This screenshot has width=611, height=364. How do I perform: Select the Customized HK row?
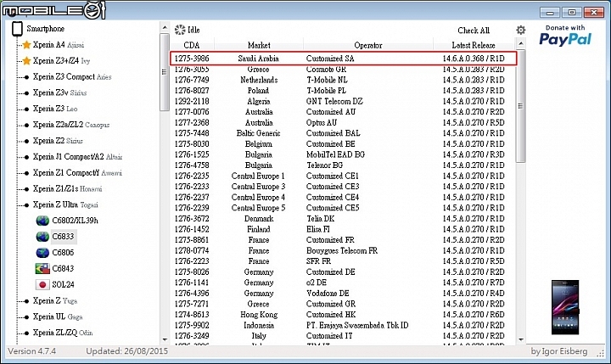(343, 315)
